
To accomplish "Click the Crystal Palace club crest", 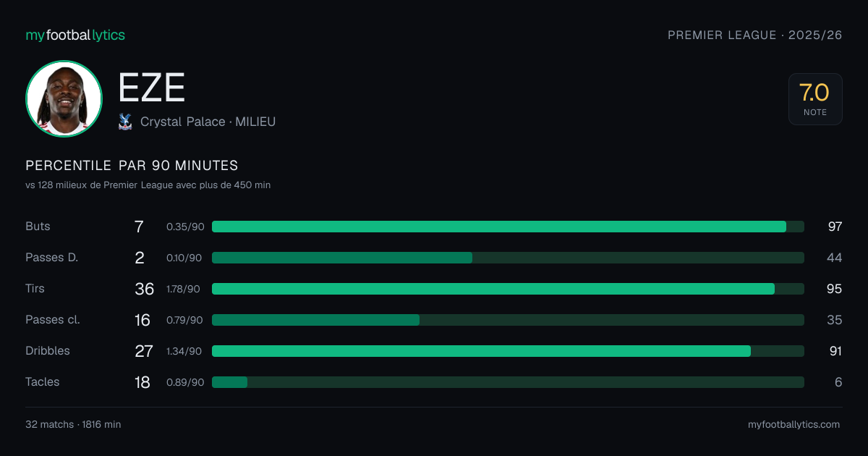I will 124,122.
